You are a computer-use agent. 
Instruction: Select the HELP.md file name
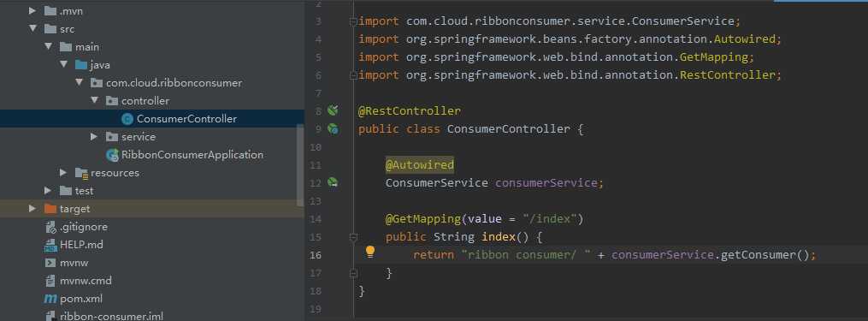(x=81, y=245)
